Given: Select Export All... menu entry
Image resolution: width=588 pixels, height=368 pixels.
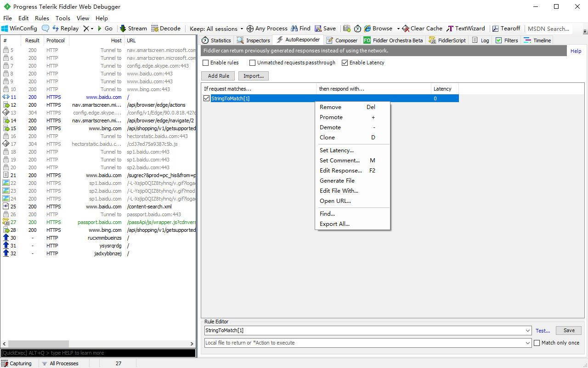Looking at the screenshot, I should pyautogui.click(x=352, y=224).
